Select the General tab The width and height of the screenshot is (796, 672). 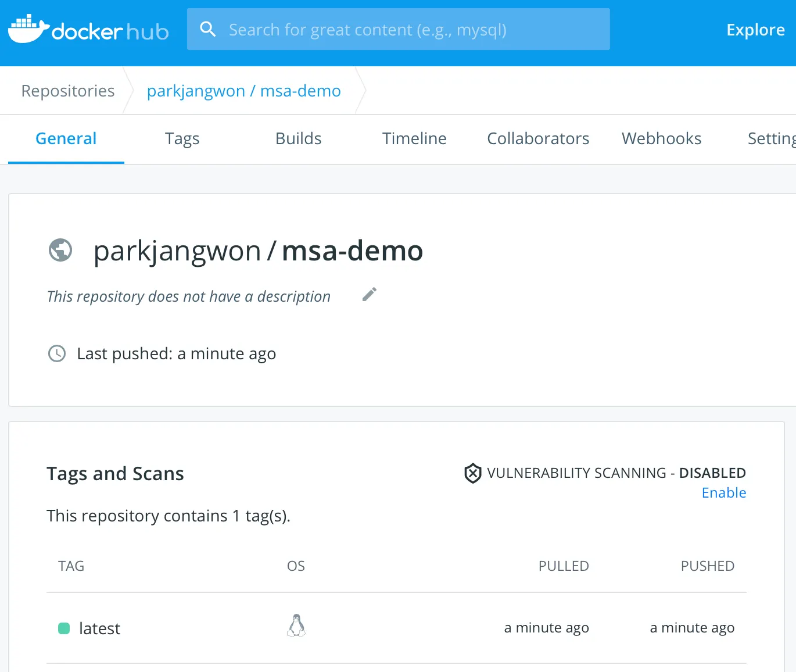tap(66, 139)
